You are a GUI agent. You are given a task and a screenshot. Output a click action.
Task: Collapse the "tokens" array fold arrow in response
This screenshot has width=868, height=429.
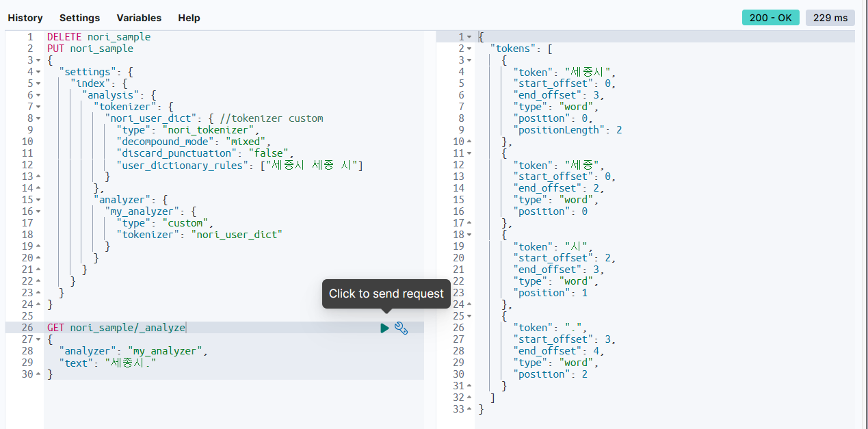click(x=469, y=49)
